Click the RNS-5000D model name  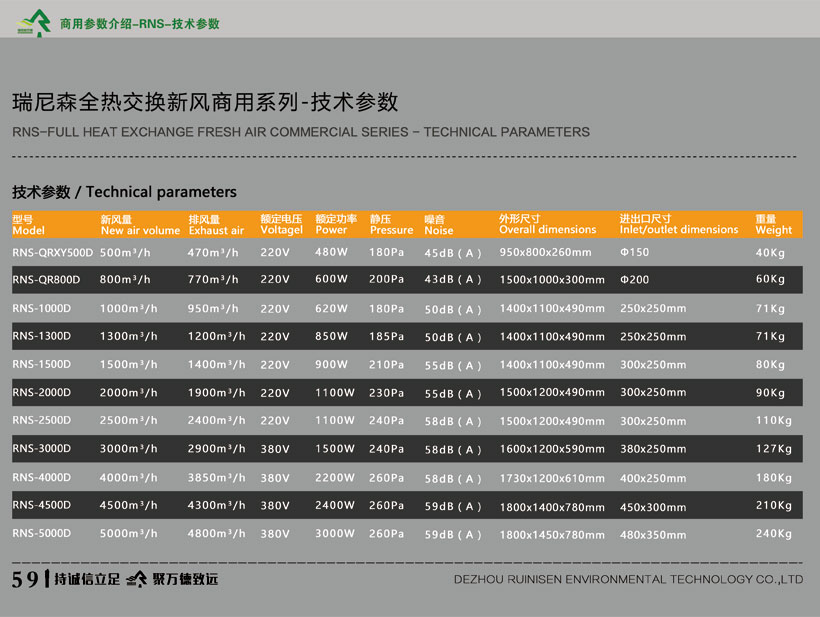41,534
